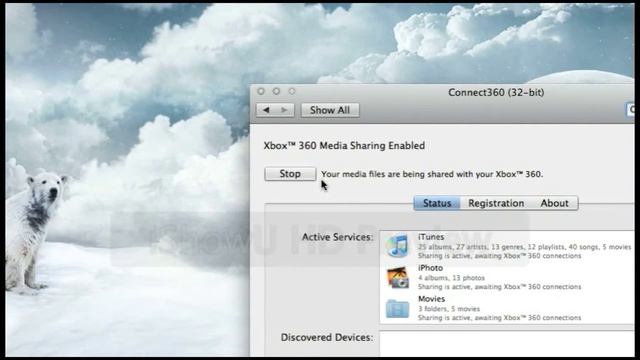The width and height of the screenshot is (640, 360).
Task: Zoom the Connect360 window
Action: (x=292, y=91)
